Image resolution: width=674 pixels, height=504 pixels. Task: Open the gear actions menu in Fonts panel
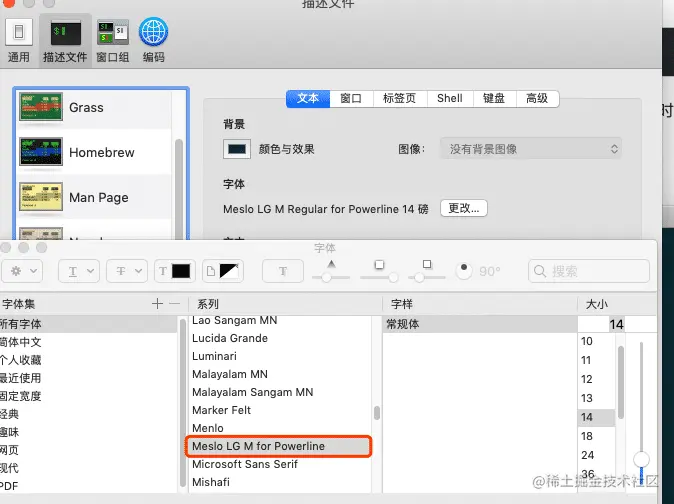(x=22, y=271)
